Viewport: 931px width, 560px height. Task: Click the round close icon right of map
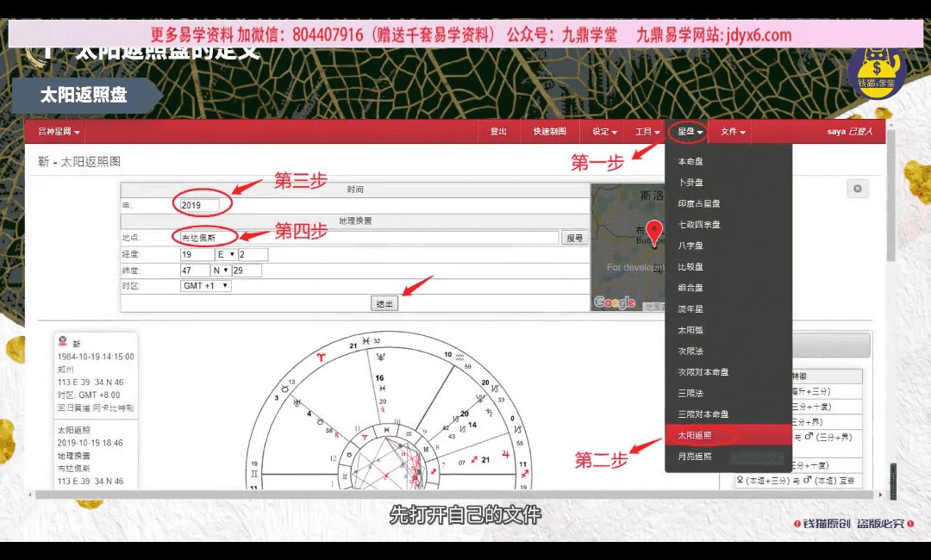(857, 189)
